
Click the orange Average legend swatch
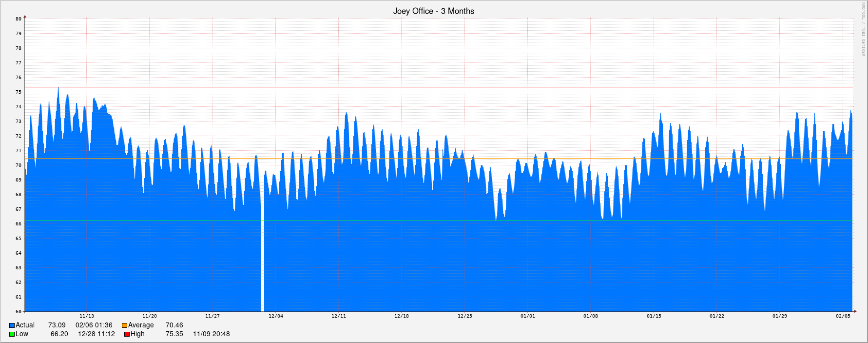[x=124, y=325]
